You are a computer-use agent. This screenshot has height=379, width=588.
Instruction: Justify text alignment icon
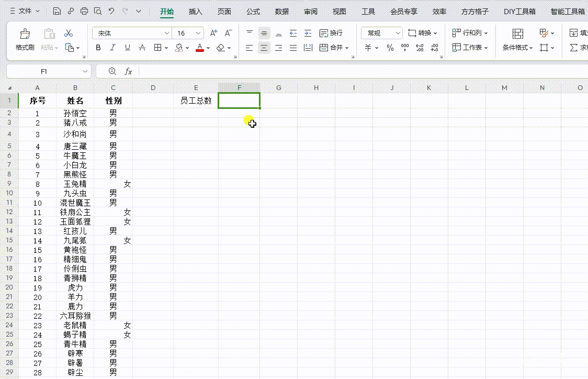(x=293, y=48)
